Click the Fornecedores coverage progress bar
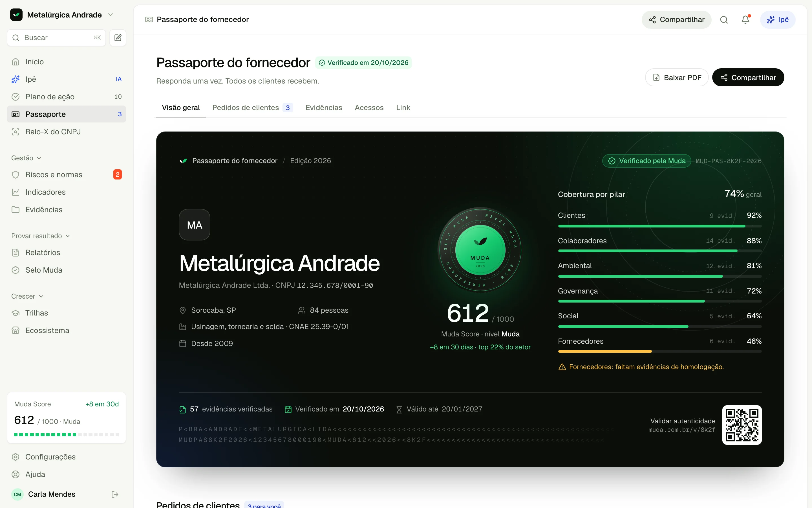812x508 pixels. [x=660, y=351]
